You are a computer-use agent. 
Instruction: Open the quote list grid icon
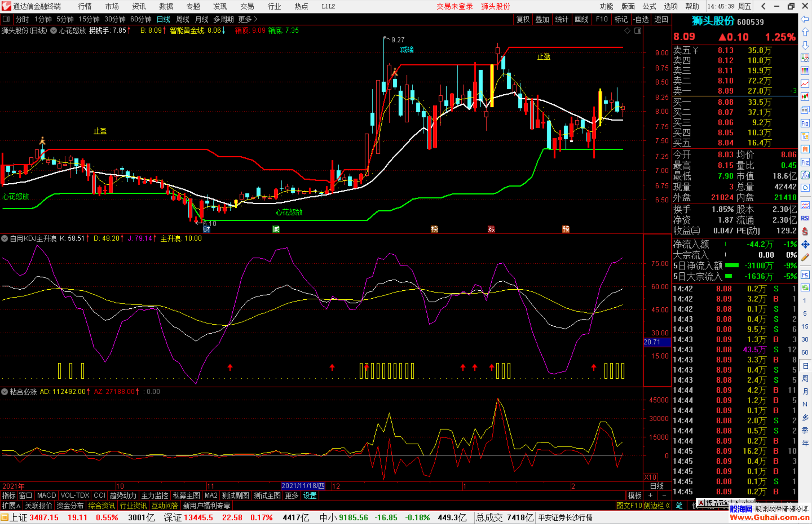pos(805,71)
